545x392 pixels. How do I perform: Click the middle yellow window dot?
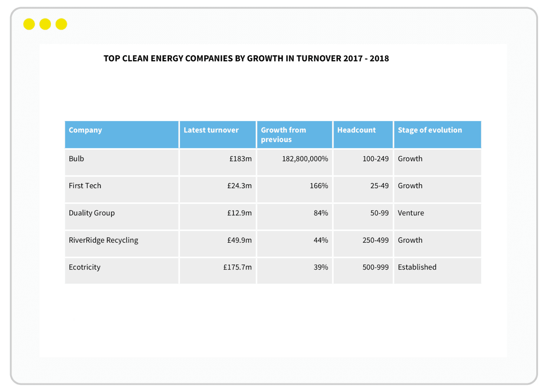(45, 24)
